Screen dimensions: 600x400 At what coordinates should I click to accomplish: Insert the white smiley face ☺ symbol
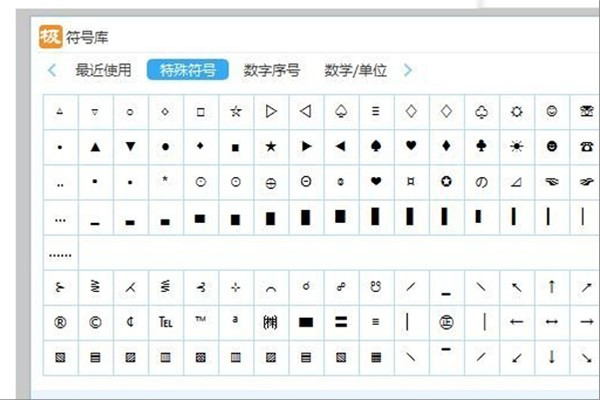pos(552,112)
